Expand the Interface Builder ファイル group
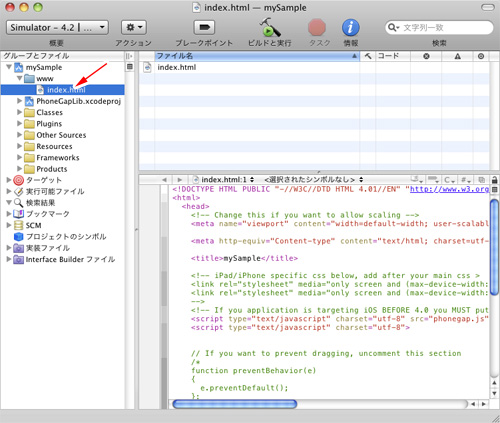The image size is (500, 423). click(x=9, y=259)
